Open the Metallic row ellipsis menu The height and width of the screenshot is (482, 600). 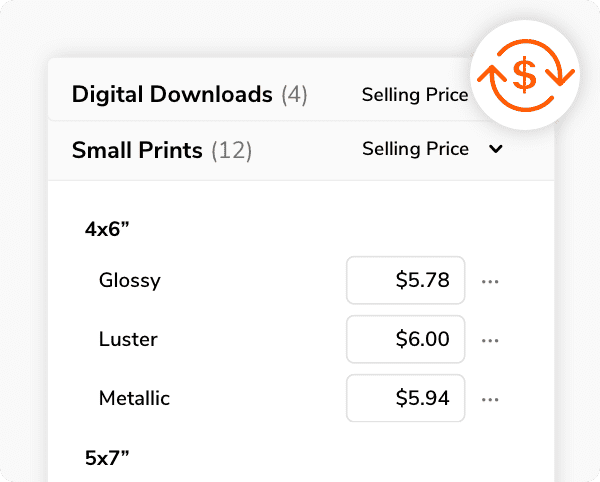[490, 400]
